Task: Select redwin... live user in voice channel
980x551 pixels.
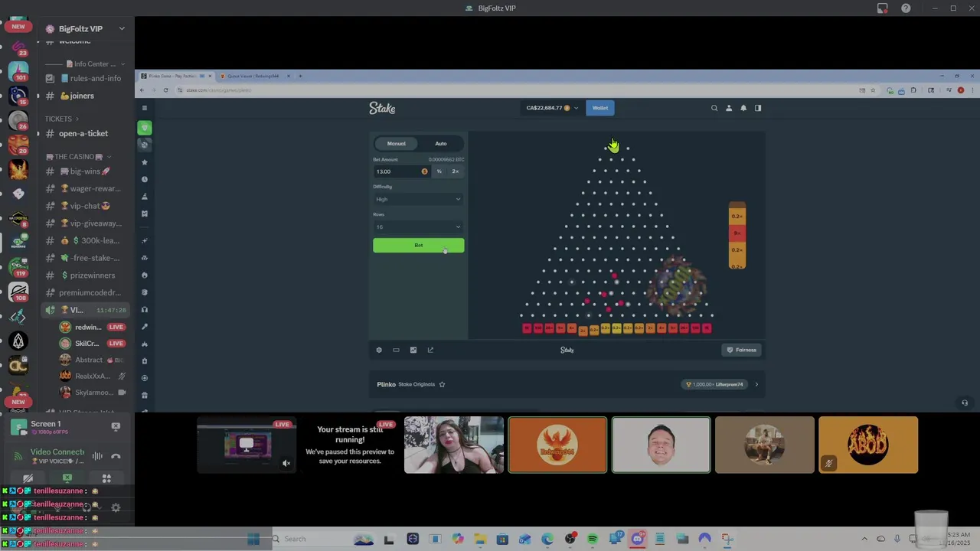Action: pyautogui.click(x=92, y=327)
